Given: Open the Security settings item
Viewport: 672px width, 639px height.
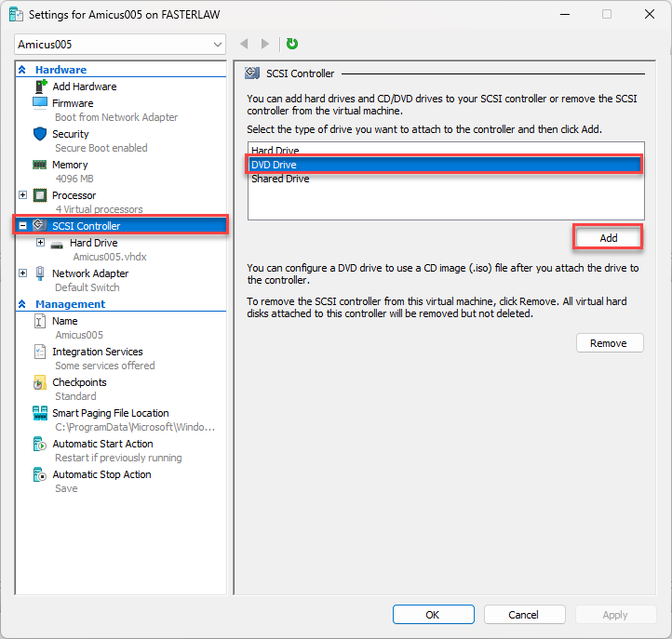Looking at the screenshot, I should (71, 134).
